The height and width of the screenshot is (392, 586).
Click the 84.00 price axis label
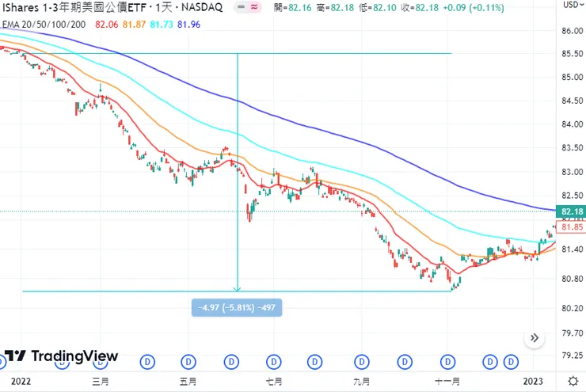pos(573,124)
